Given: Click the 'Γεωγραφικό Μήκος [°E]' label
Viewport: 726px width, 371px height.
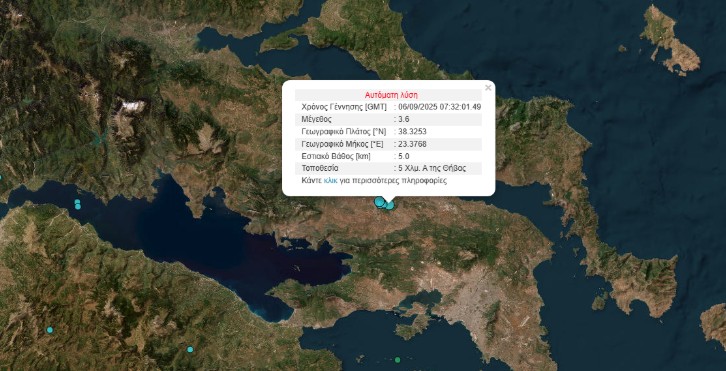Looking at the screenshot, I should pos(342,144).
